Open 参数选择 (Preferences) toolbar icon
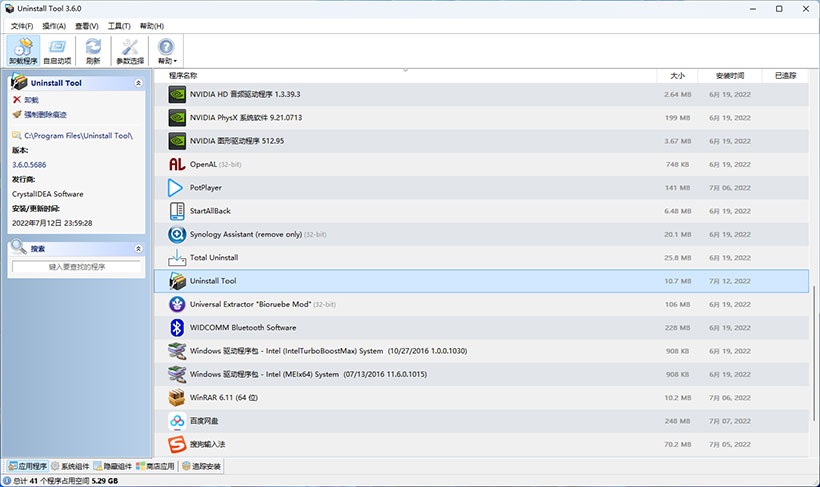 130,50
